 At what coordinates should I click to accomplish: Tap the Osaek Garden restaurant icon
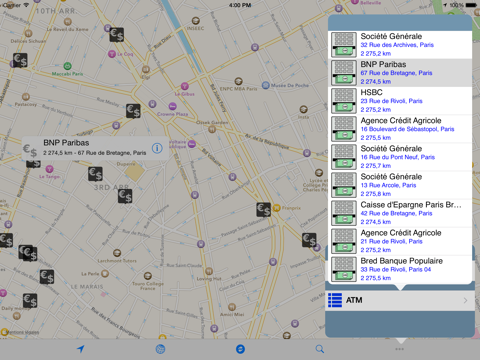pyautogui.click(x=212, y=129)
